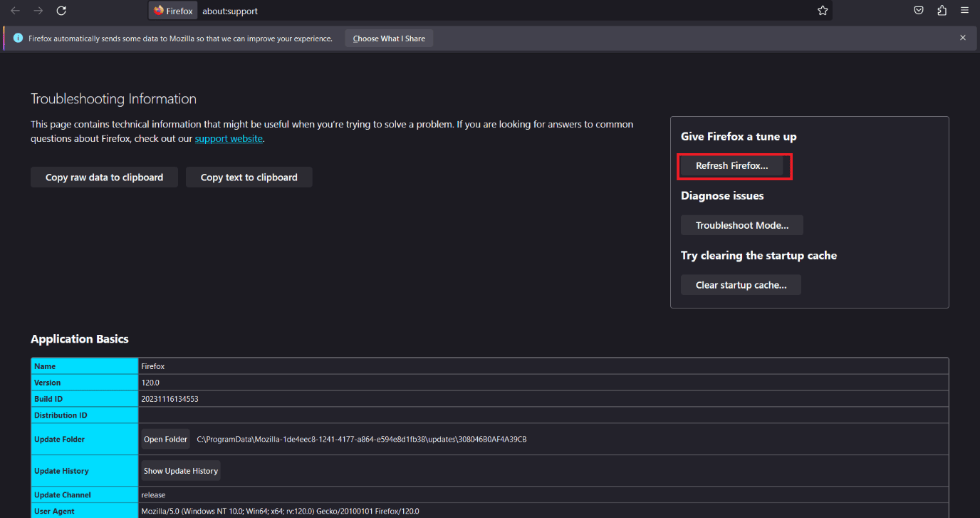Click Open Folder in Update Folder row
The image size is (980, 518).
point(165,440)
